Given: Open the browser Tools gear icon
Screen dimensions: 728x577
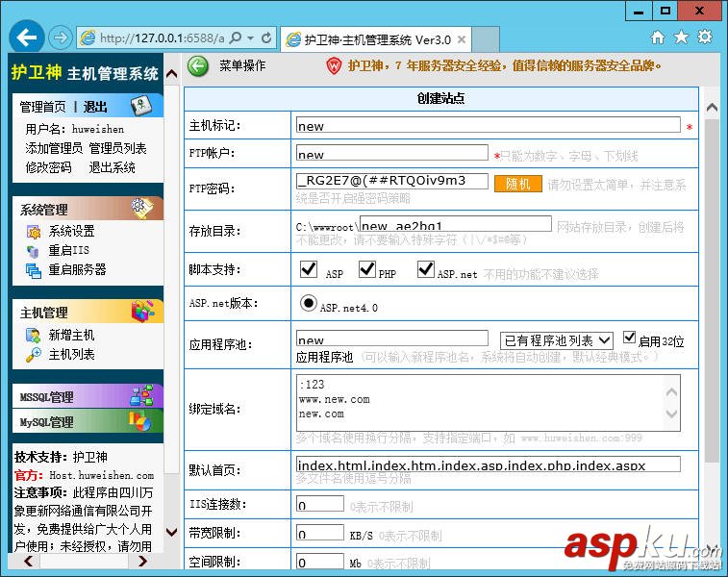Looking at the screenshot, I should coord(705,38).
